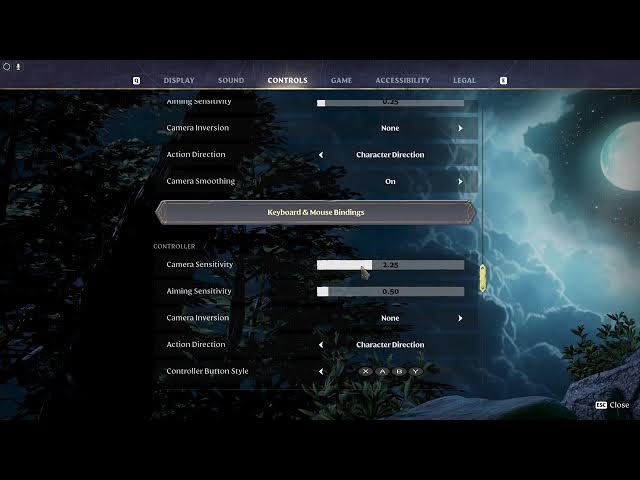The image size is (640, 480).
Task: Click the yellow settings scrollbar handle
Action: pos(483,278)
